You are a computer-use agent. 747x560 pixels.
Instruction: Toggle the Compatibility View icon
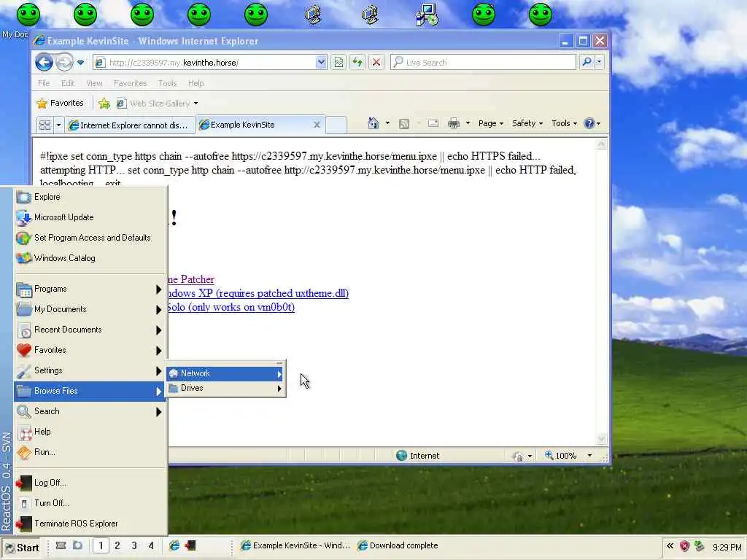338,63
